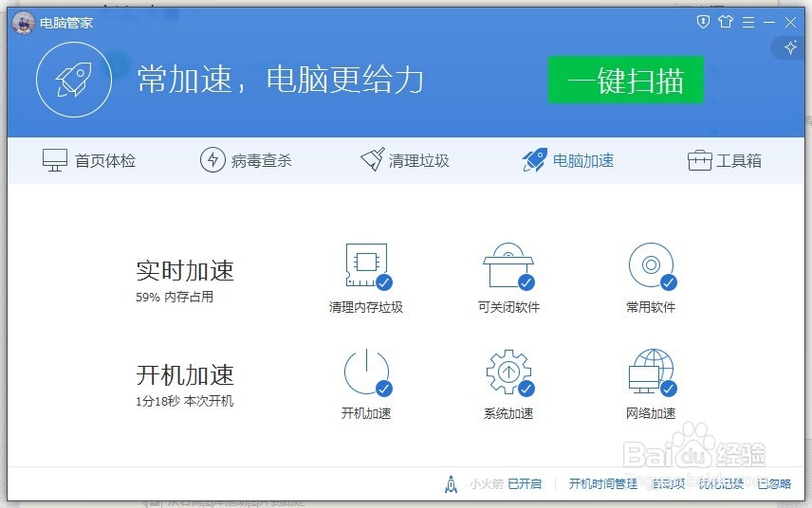The width and height of the screenshot is (812, 508).
Task: Switch to the 病毒查杀 tab
Action: [x=246, y=160]
